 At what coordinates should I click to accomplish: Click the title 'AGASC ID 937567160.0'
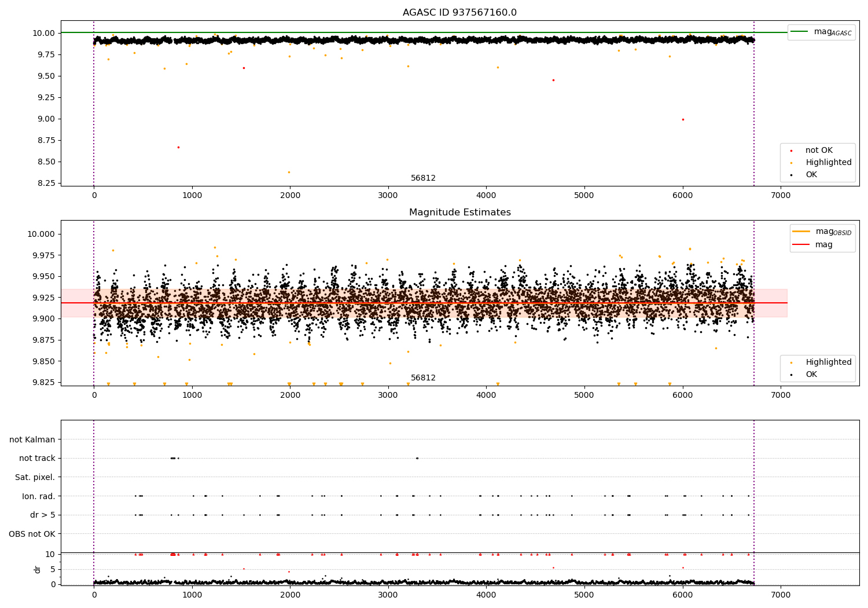tap(459, 13)
